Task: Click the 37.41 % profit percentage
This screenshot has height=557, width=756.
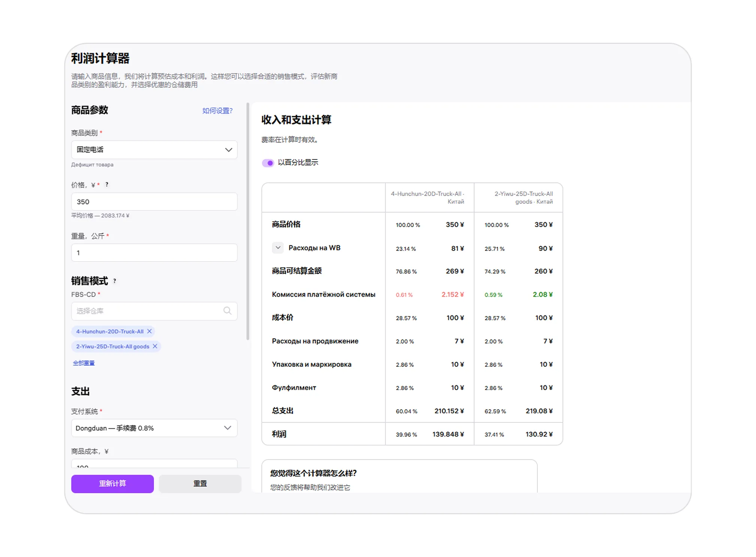Action: (x=494, y=435)
